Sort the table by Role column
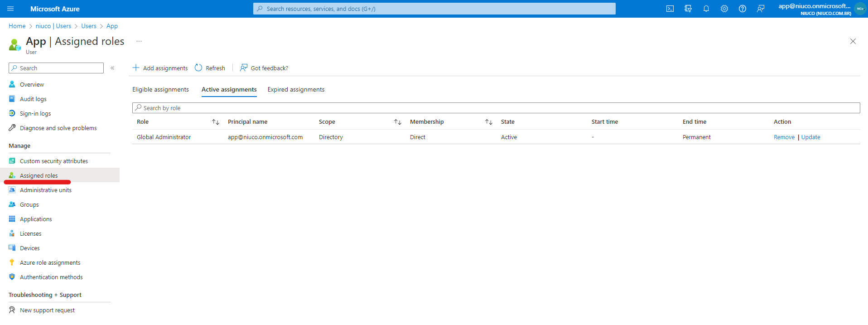The height and width of the screenshot is (325, 868). [216, 122]
